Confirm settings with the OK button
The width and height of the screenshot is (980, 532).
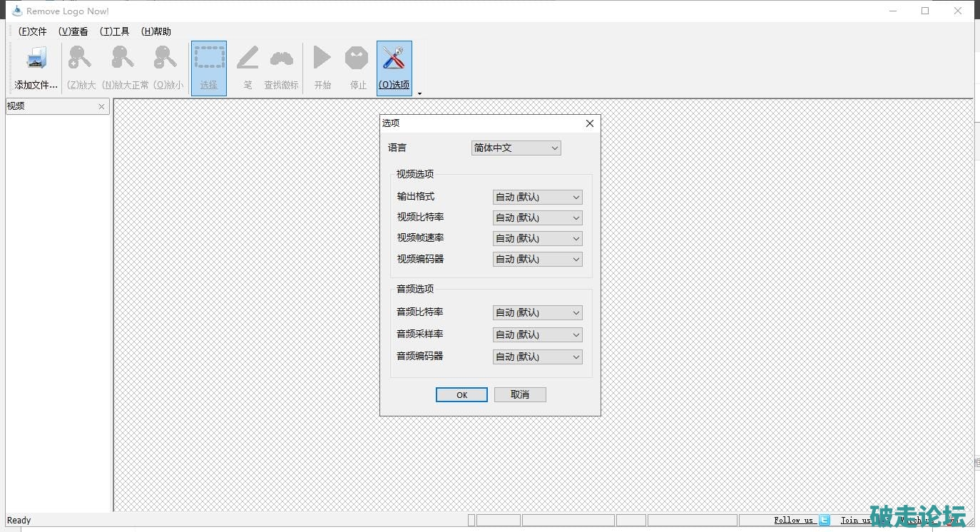pos(461,394)
